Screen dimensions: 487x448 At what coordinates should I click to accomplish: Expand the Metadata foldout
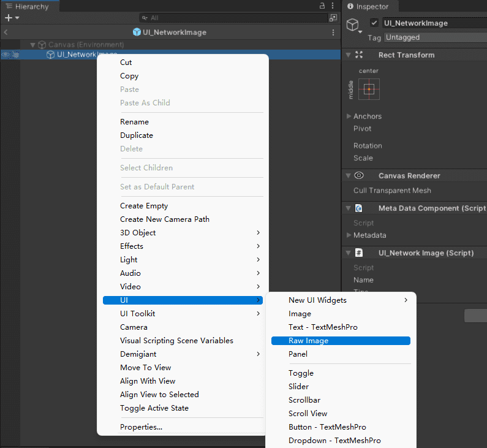click(349, 235)
